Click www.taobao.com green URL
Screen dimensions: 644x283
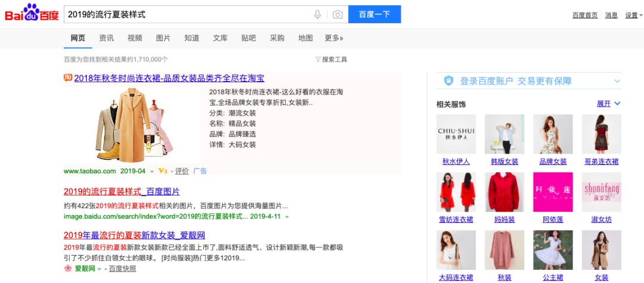[x=90, y=171]
